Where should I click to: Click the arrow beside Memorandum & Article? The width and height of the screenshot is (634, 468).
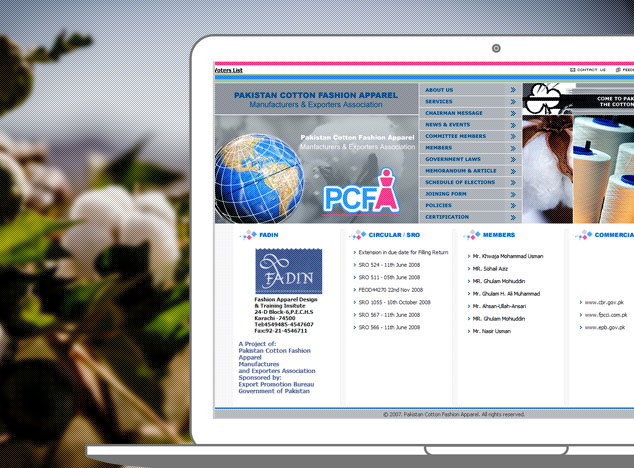pos(513,171)
